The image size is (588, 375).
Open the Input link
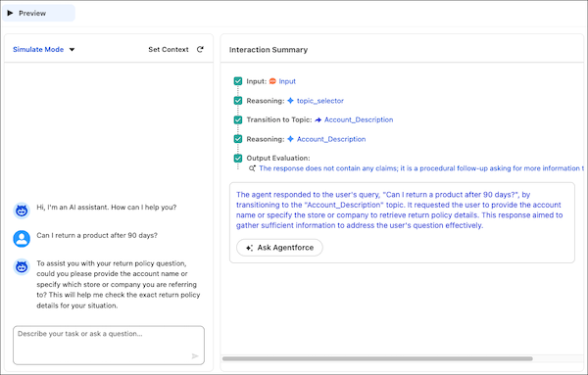[x=287, y=81]
